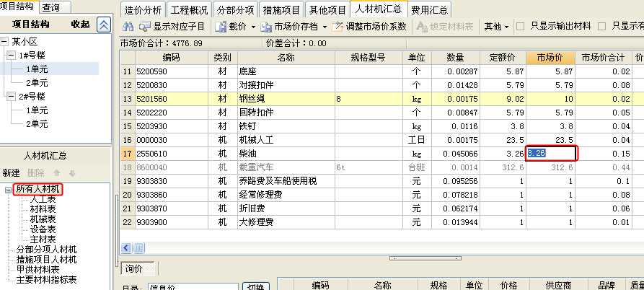Open the 载价 dropdown arrow
The width and height of the screenshot is (644, 290).
tap(253, 27)
